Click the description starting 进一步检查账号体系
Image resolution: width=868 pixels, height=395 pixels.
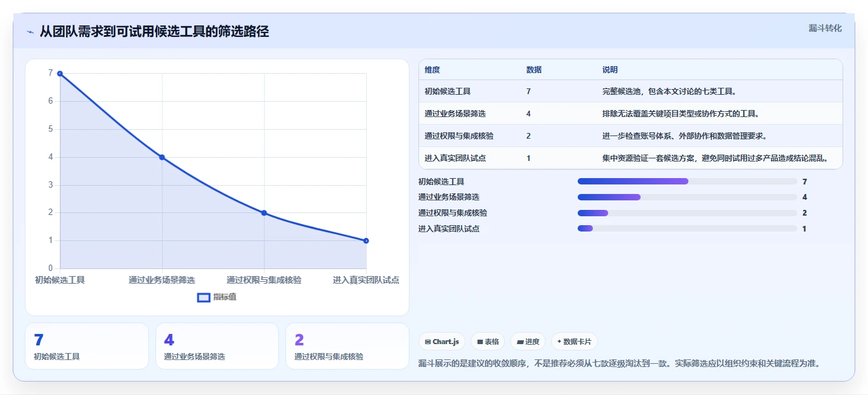pyautogui.click(x=685, y=136)
